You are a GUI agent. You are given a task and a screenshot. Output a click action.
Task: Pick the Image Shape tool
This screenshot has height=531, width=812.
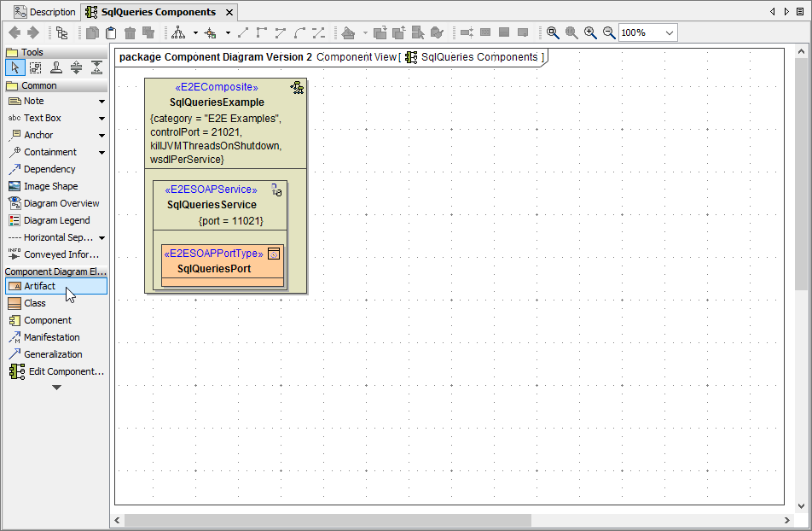click(x=50, y=186)
